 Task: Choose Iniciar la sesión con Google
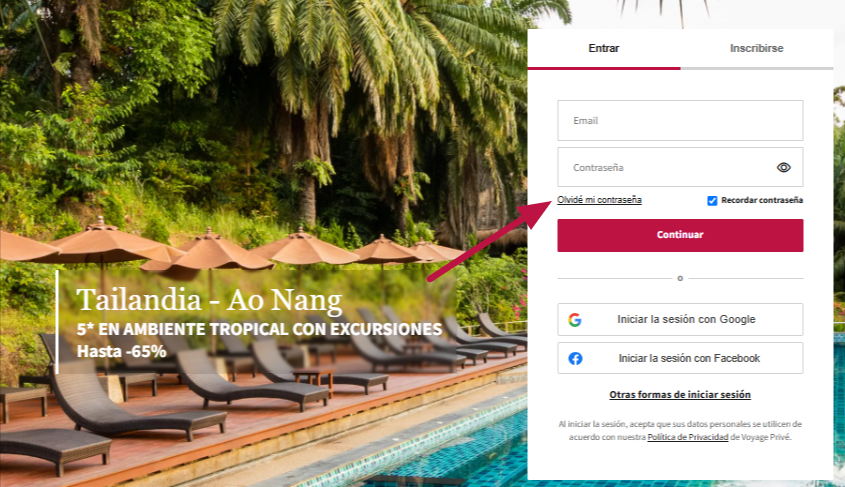coord(680,319)
